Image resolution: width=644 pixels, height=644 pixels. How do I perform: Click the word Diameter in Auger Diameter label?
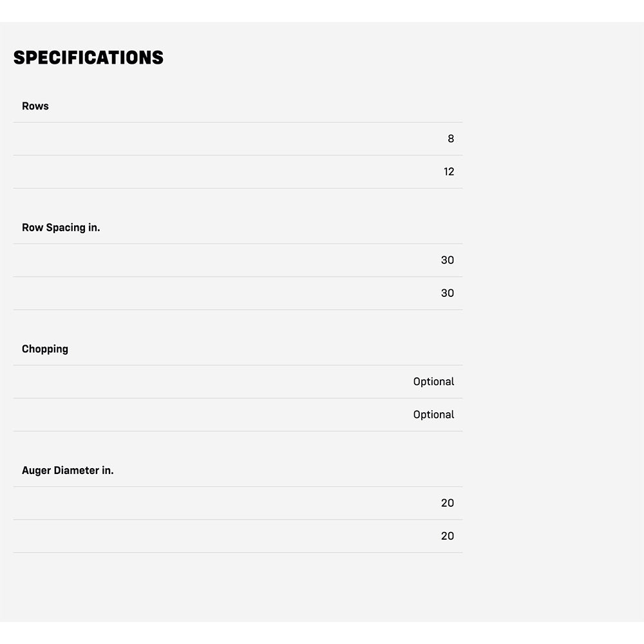(x=76, y=471)
